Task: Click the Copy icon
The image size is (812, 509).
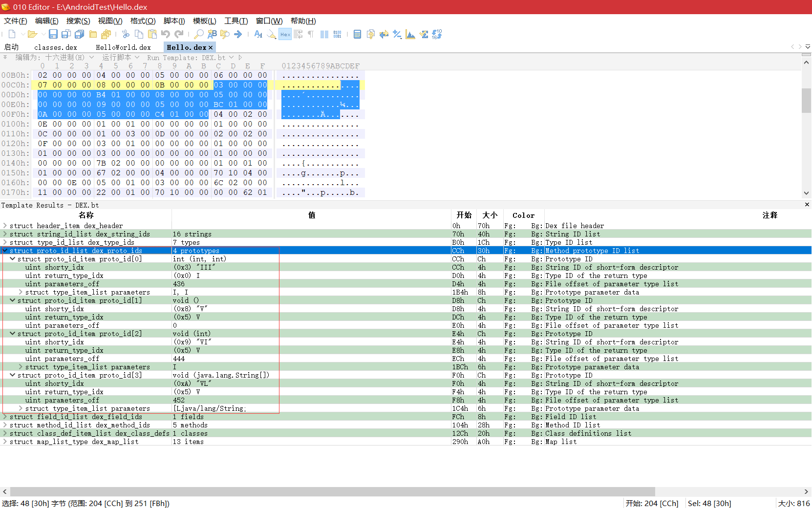Action: point(139,34)
